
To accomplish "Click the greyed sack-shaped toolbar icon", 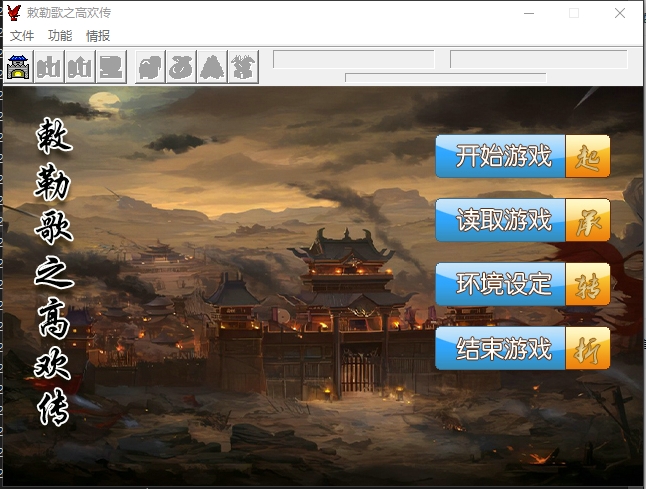I will pos(181,67).
